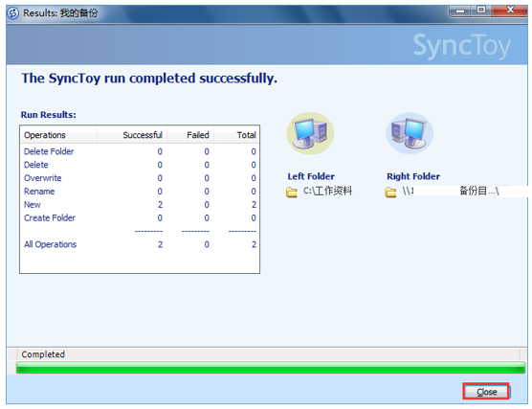Click the Total value for New

pos(254,205)
